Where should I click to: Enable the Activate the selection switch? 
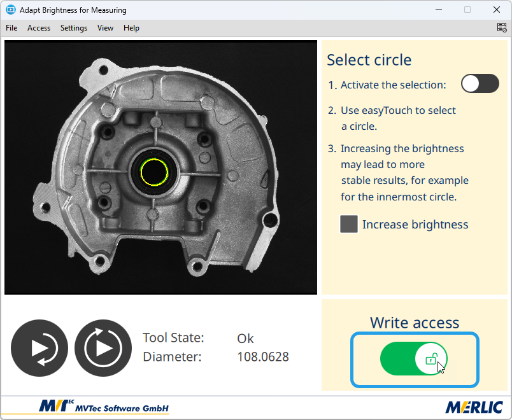click(480, 84)
